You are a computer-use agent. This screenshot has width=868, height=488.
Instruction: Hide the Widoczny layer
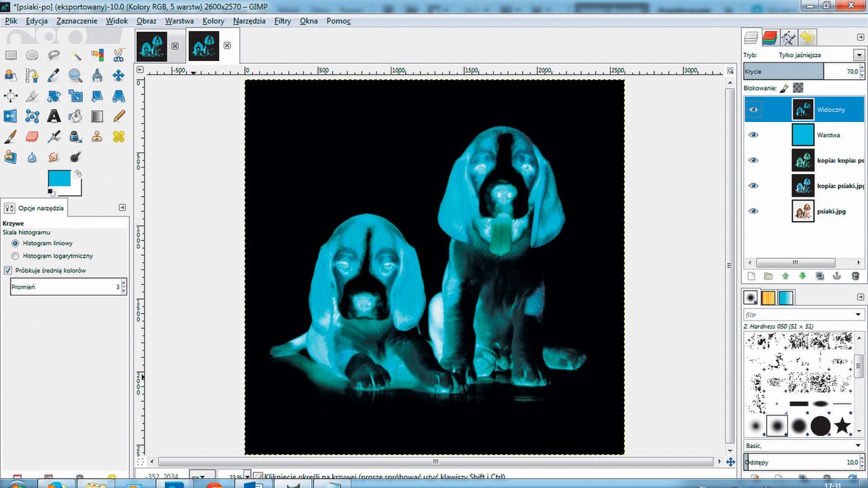(x=753, y=109)
